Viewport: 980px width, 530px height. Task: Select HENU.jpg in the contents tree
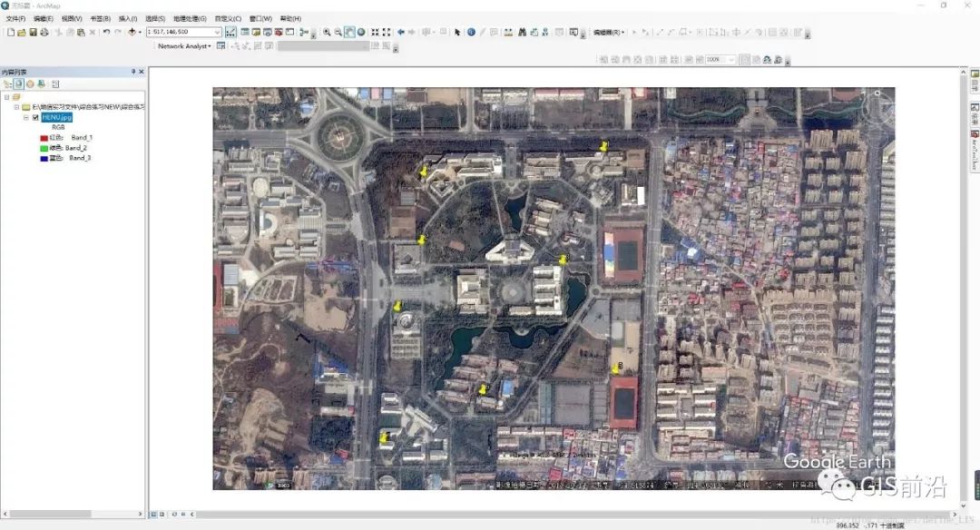(56, 117)
